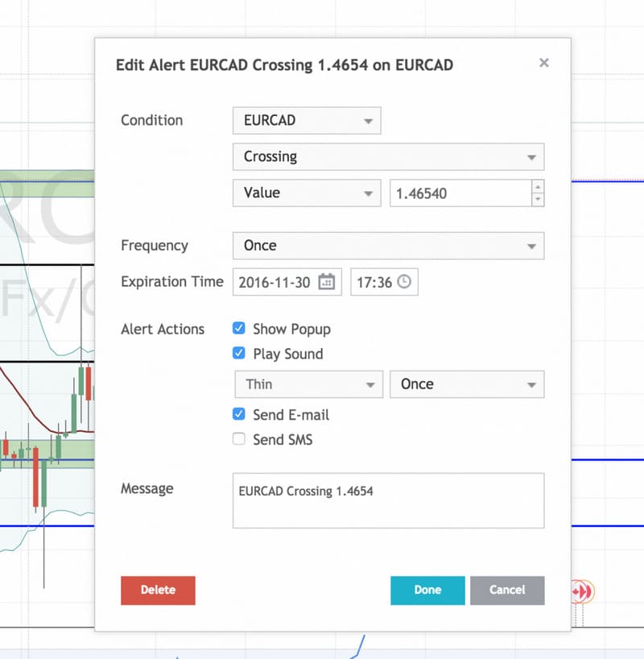Open the expiration date calendar icon
Viewport: 644px width, 659px height.
326,282
